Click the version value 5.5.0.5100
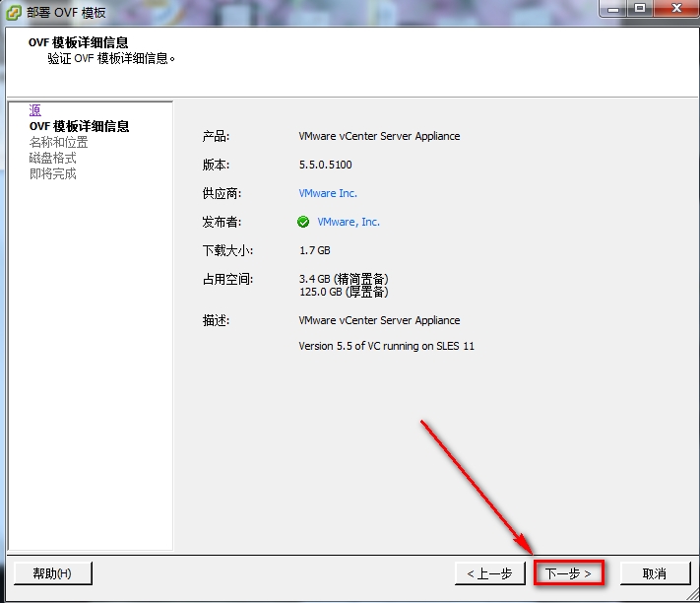Screen dimensions: 700x603 (326, 165)
